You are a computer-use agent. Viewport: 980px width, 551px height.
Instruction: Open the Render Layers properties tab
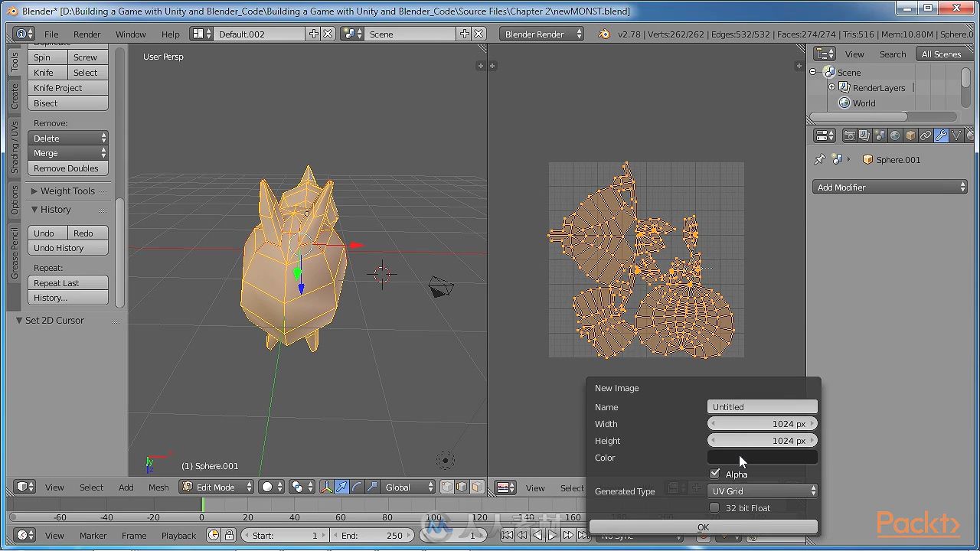864,135
